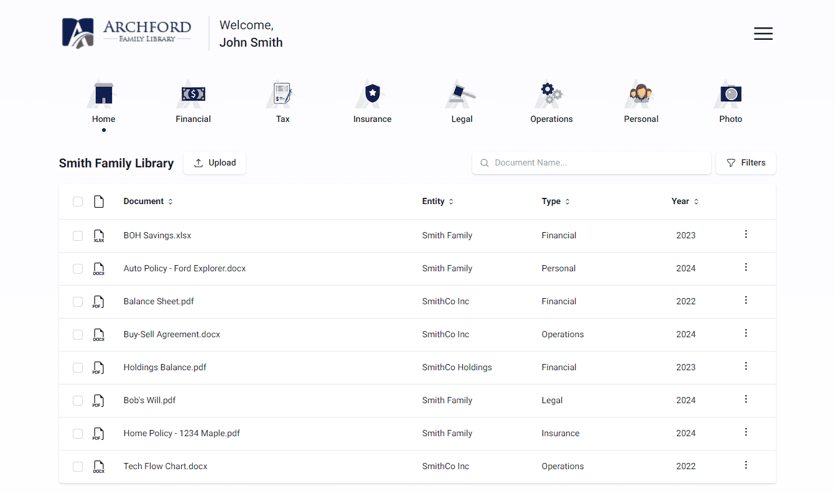Open Tech Flow Chart.docx document link

pyautogui.click(x=166, y=465)
